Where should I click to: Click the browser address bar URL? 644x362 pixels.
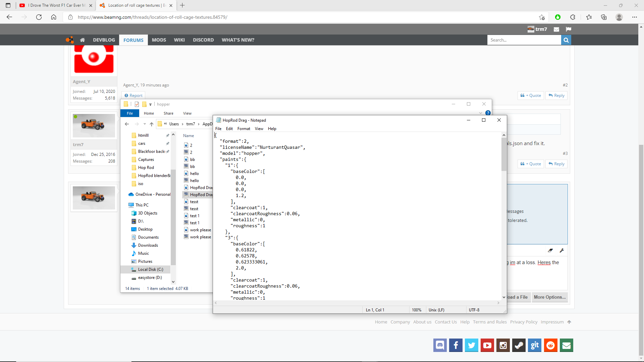153,17
